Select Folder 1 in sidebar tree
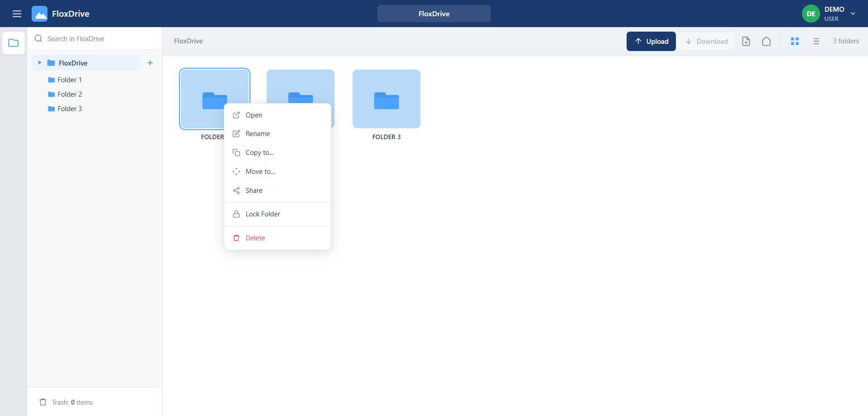This screenshot has width=868, height=416. 70,80
